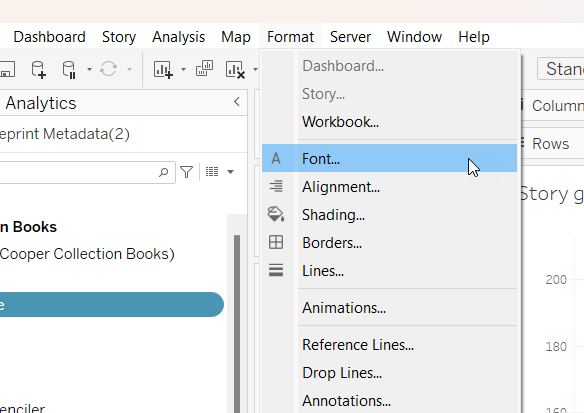This screenshot has height=413, width=584.
Task: Click the Duplicate sheet icon
Action: tap(204, 69)
